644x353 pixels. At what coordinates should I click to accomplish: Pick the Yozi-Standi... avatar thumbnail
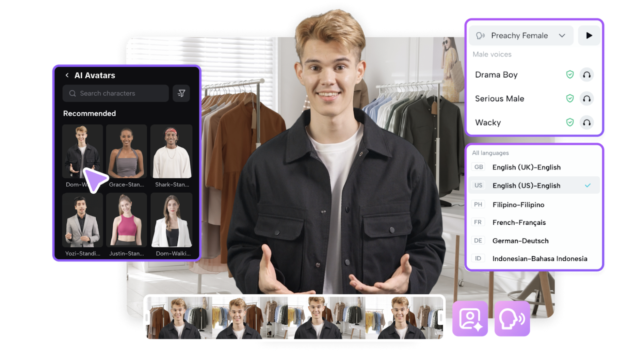click(82, 220)
